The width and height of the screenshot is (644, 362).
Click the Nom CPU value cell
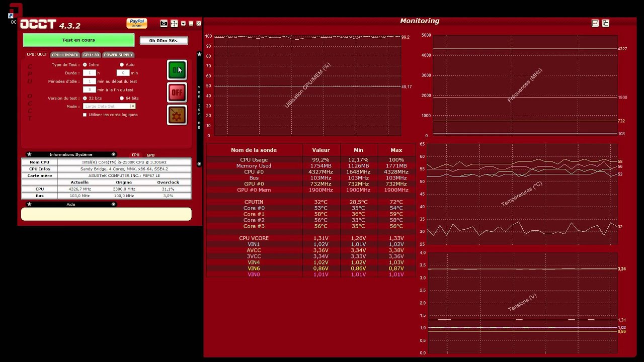[x=124, y=162]
